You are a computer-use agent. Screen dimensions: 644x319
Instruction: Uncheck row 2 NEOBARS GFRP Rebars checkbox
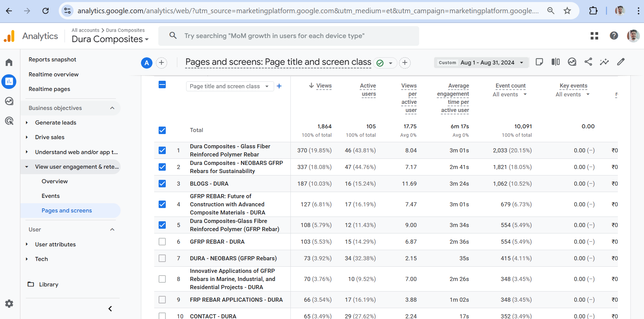click(162, 167)
